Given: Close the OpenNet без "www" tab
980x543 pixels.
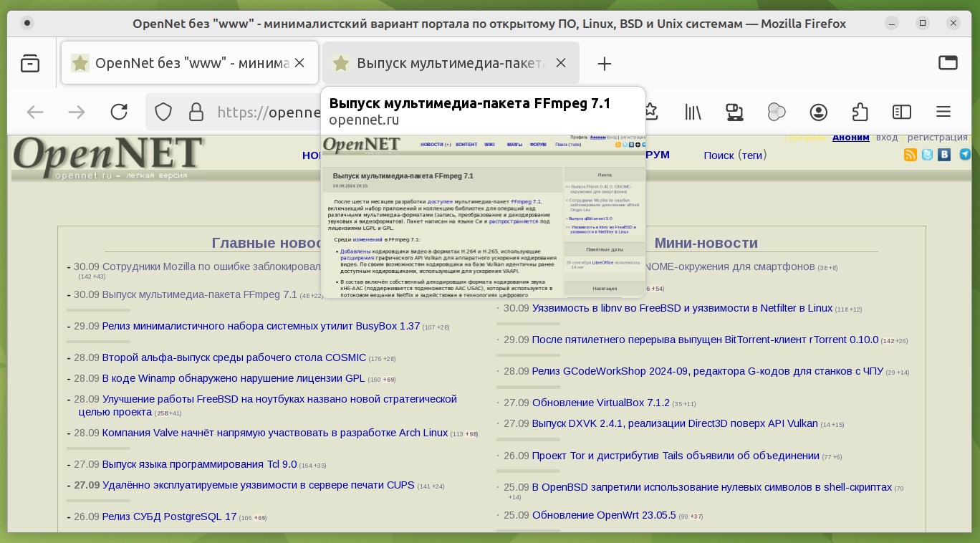Looking at the screenshot, I should (299, 63).
